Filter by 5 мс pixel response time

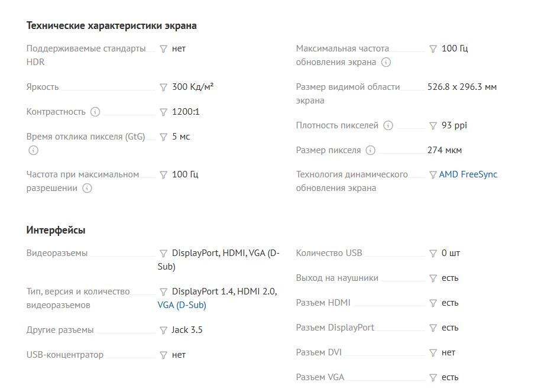click(164, 137)
